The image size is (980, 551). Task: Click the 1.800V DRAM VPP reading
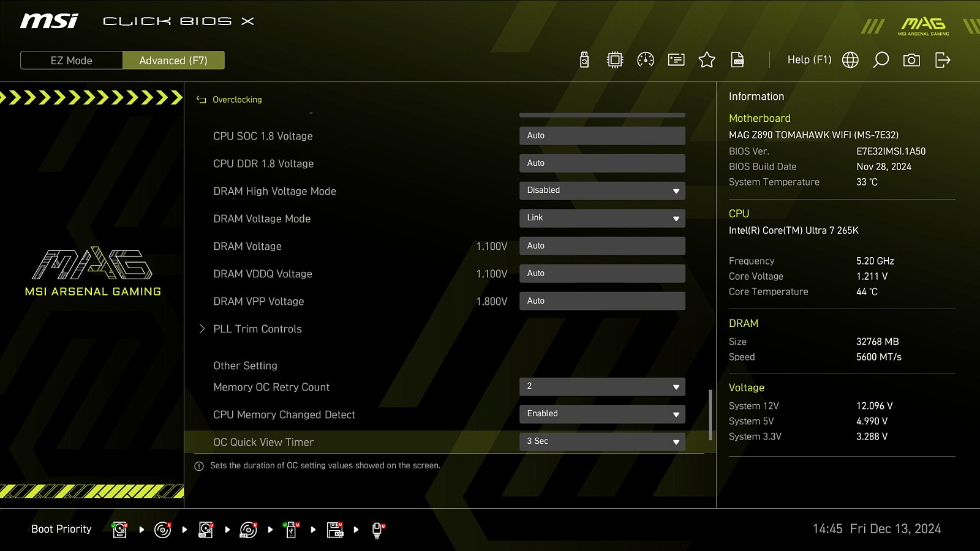pos(492,301)
